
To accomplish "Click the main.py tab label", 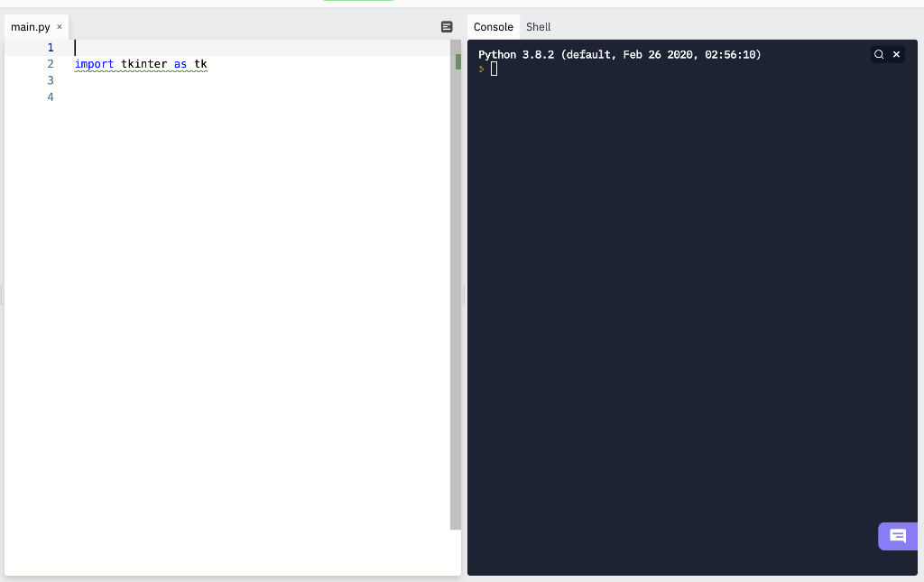I will [29, 27].
